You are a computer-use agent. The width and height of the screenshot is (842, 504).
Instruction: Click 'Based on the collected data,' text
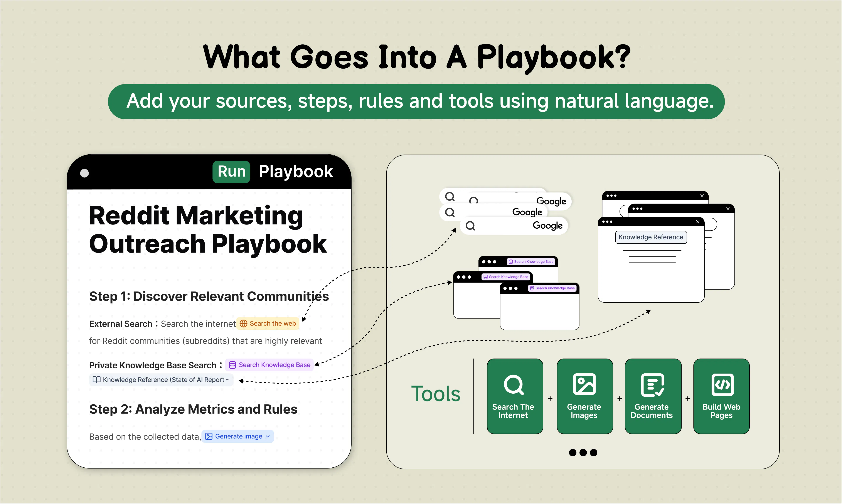click(x=145, y=437)
